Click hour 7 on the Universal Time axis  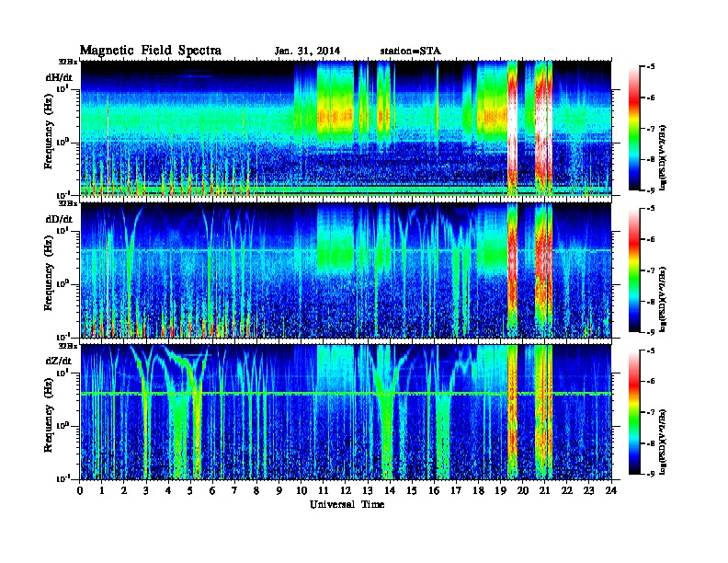click(x=235, y=490)
